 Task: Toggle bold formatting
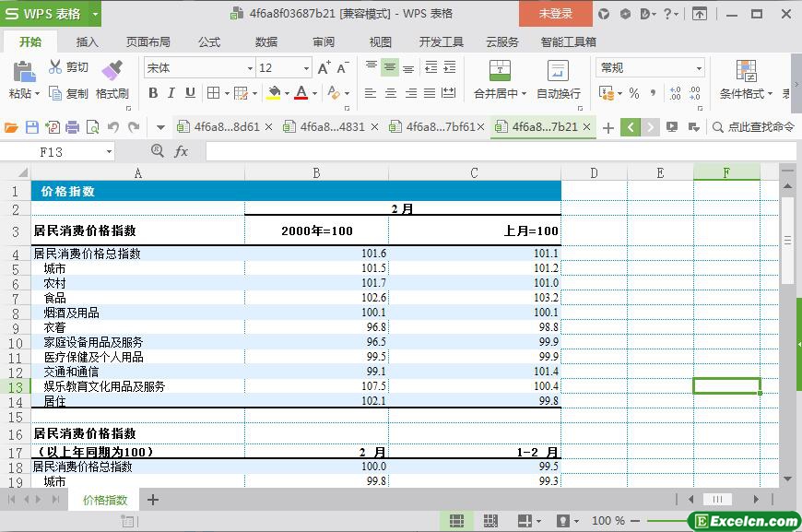[153, 93]
